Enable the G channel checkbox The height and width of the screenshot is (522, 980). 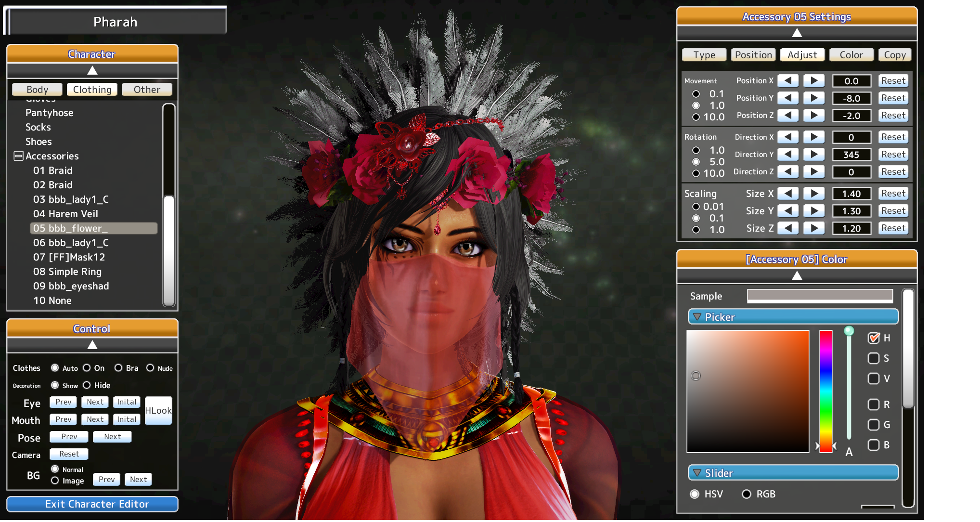pyautogui.click(x=874, y=425)
